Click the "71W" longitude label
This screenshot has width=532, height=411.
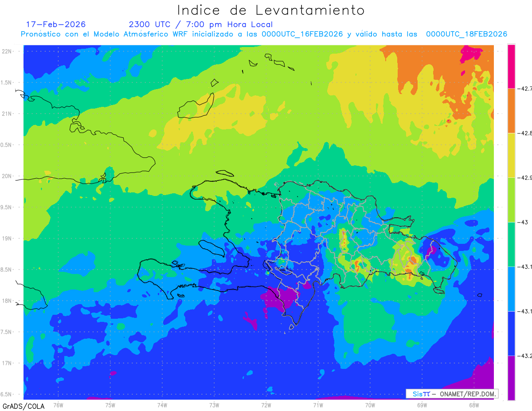318,405
